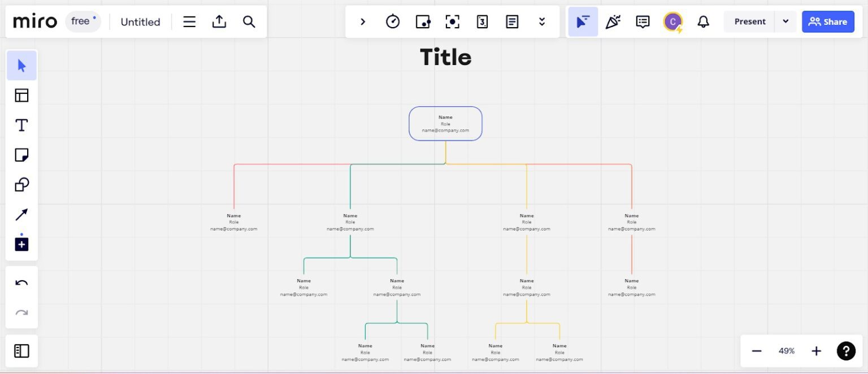Click the Share button

[828, 21]
